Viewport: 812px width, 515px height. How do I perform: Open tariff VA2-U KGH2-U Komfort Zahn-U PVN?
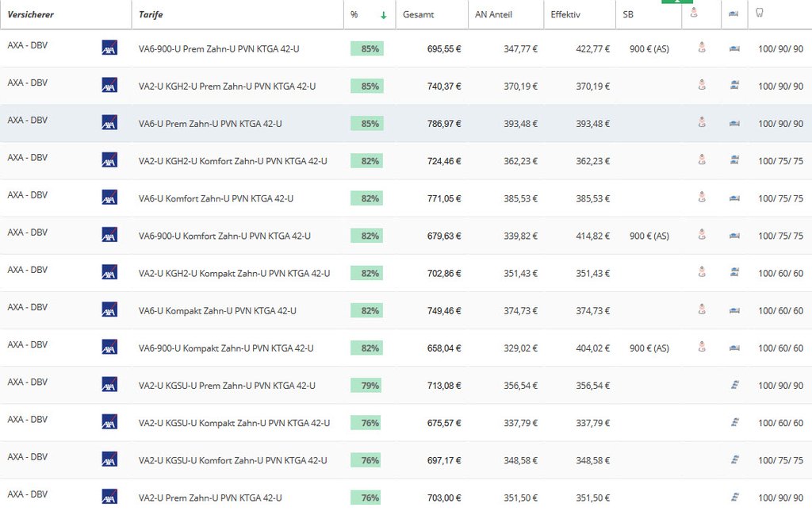click(x=232, y=161)
